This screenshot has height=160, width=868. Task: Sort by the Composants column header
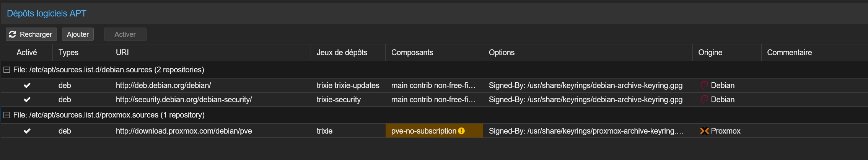pyautogui.click(x=412, y=52)
